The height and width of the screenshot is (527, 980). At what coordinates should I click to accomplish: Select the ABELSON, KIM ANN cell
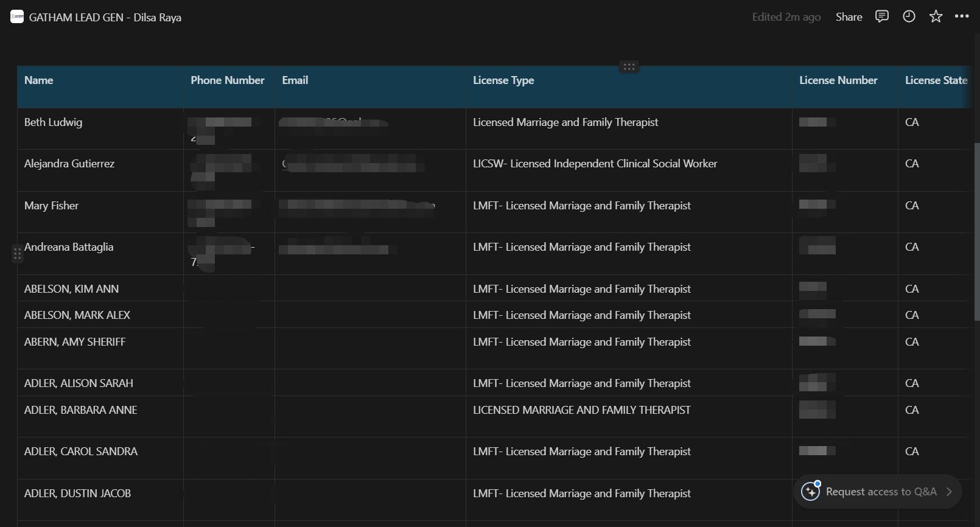pyautogui.click(x=100, y=288)
